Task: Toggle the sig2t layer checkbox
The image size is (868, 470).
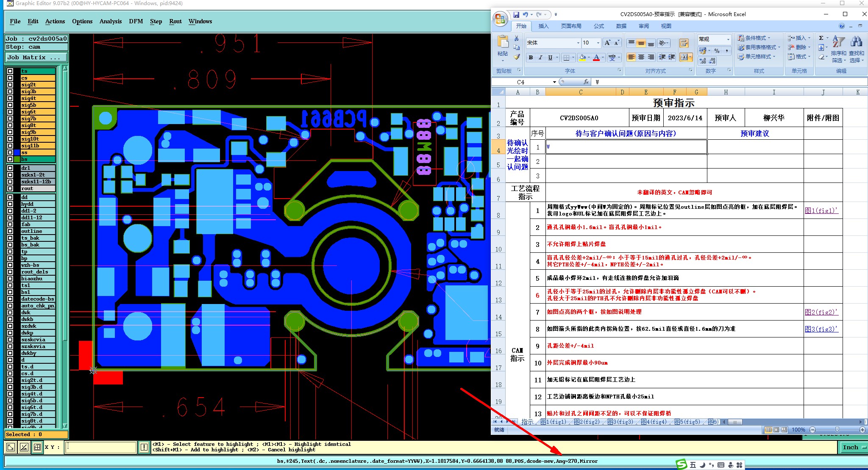Action: click(10, 85)
